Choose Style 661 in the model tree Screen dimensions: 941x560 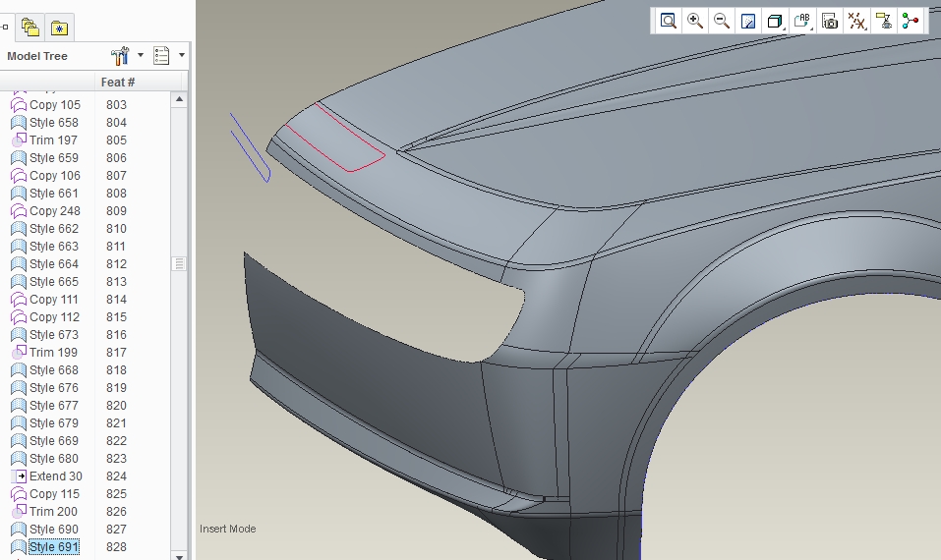(x=54, y=194)
